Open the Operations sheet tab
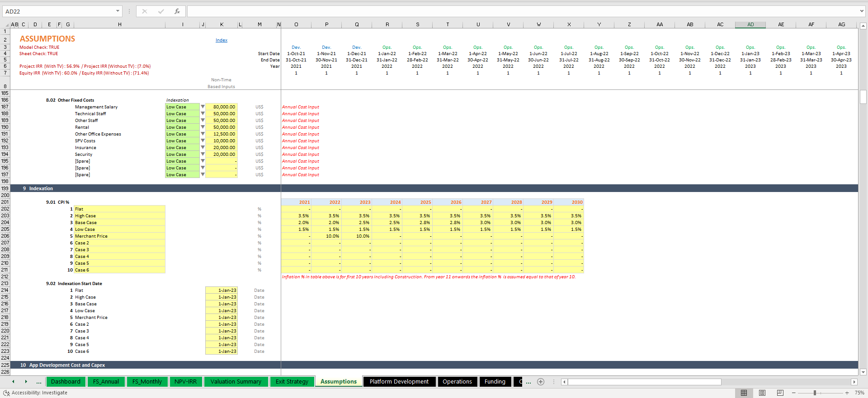This screenshot has width=868, height=398. point(457,382)
